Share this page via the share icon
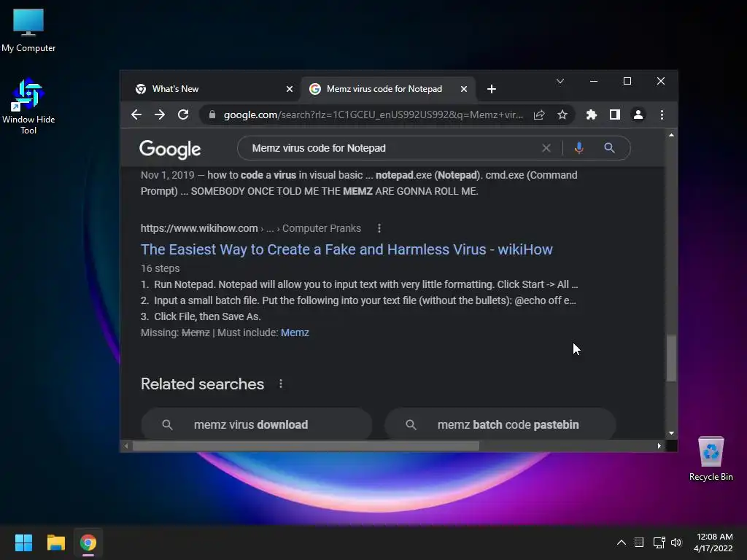The width and height of the screenshot is (747, 560). [x=539, y=114]
